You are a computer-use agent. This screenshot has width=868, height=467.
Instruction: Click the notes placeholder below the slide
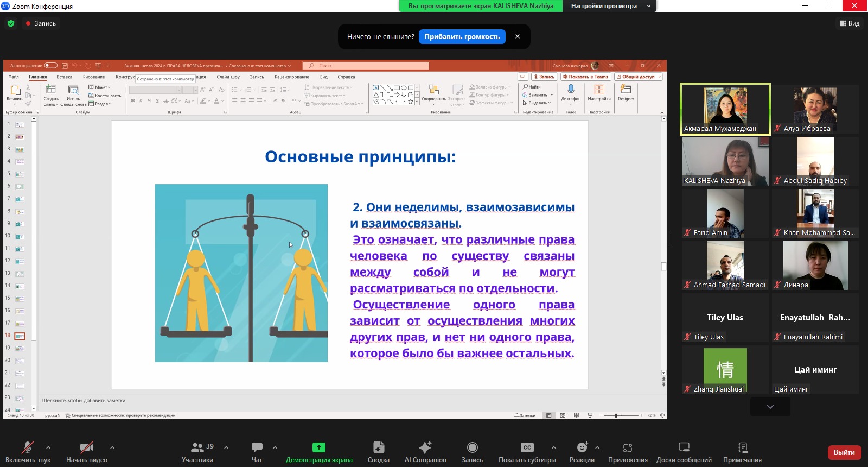tap(84, 401)
